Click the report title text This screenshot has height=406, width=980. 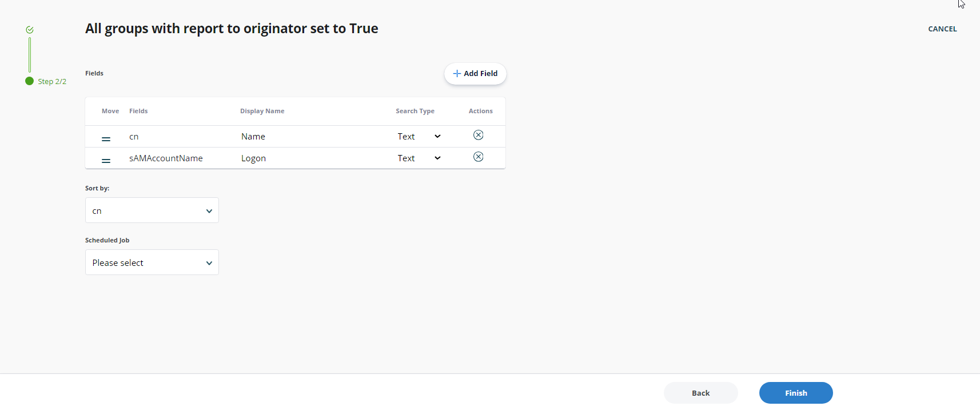coord(232,28)
